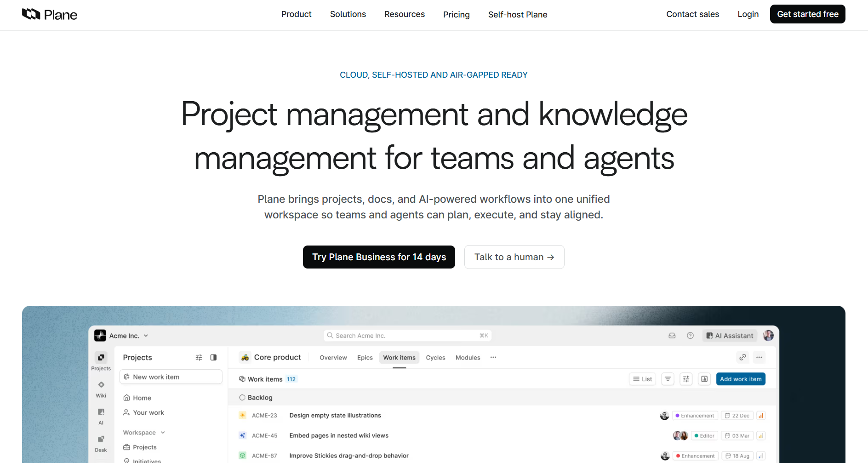Open Projects under the Workspace section
The height and width of the screenshot is (463, 868).
click(140, 447)
